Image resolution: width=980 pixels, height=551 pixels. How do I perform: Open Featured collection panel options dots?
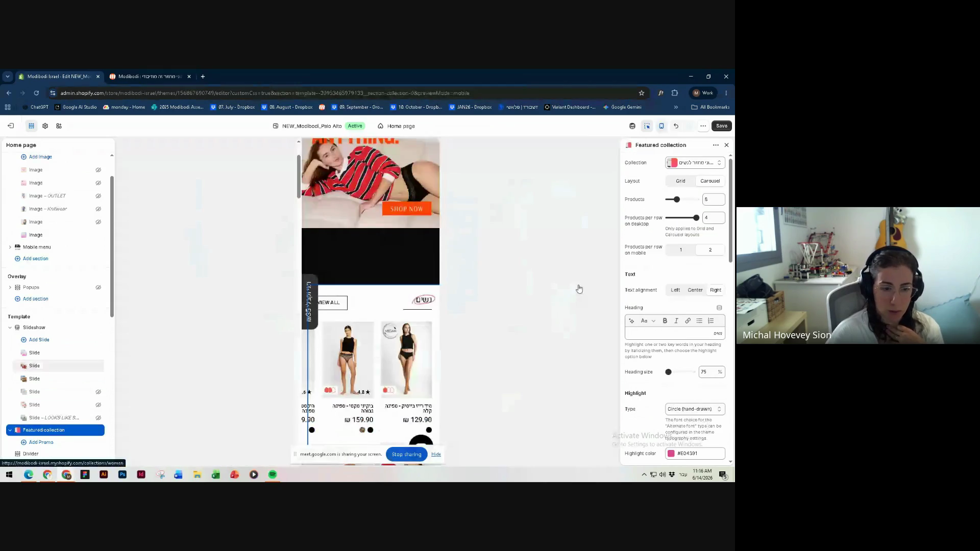click(716, 145)
